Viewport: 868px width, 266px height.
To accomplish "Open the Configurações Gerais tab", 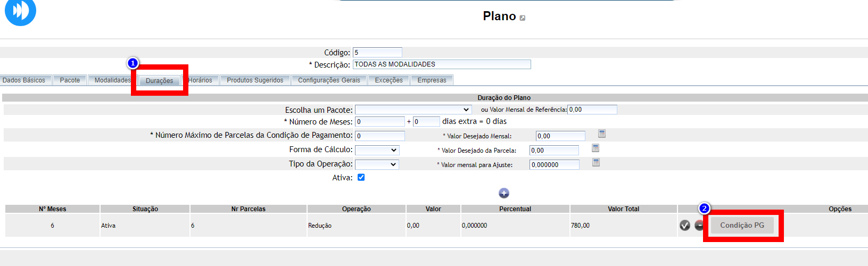I will click(329, 80).
